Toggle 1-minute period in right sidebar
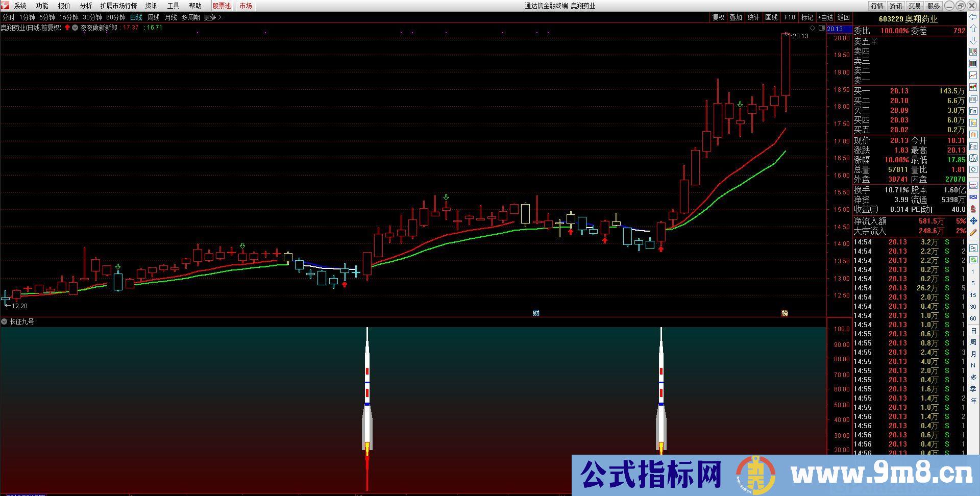Screen dimensions: 980x496 click(x=973, y=271)
